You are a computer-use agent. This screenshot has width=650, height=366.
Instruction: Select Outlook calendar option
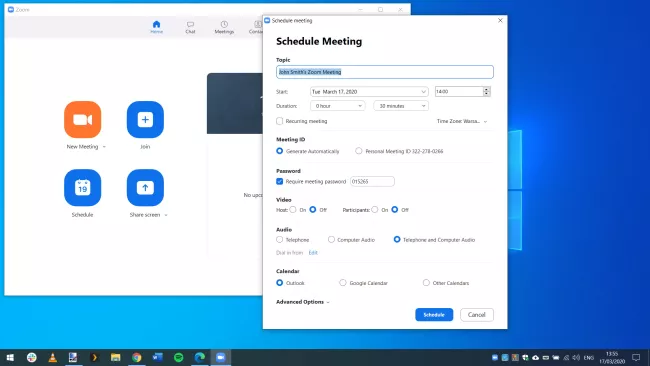coord(279,283)
